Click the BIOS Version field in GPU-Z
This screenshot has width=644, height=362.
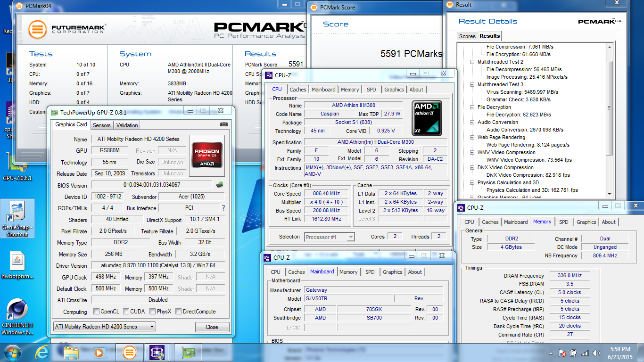[152, 185]
